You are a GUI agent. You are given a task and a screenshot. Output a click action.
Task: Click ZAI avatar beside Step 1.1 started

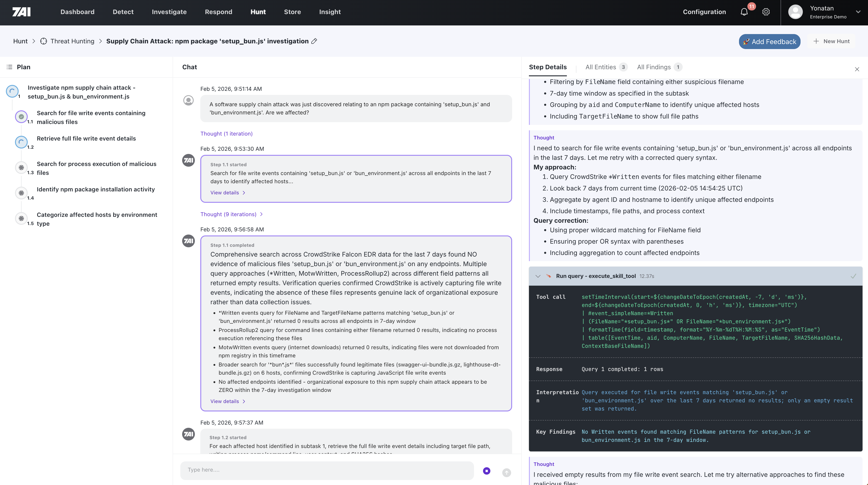tap(188, 160)
